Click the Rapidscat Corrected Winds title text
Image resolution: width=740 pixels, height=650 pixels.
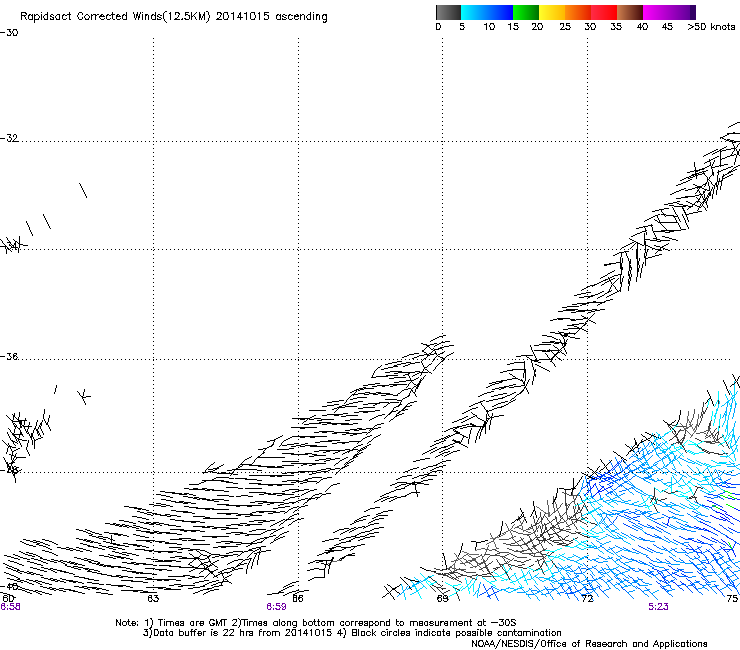coord(174,17)
